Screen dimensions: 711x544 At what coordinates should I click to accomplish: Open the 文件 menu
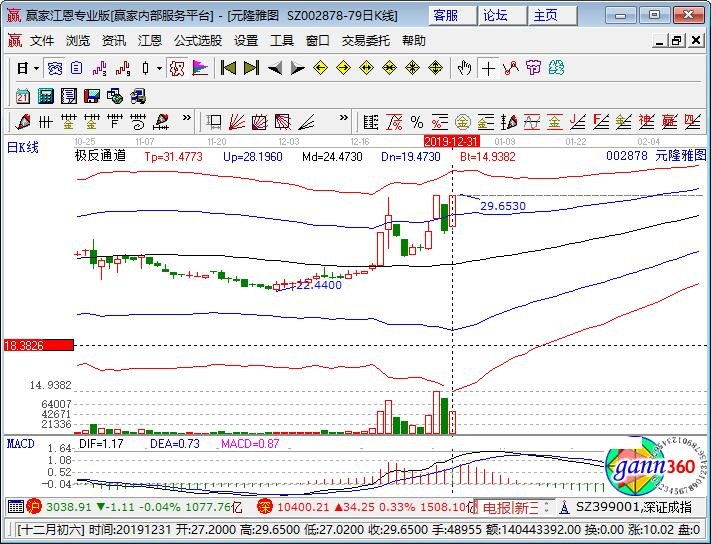click(42, 41)
